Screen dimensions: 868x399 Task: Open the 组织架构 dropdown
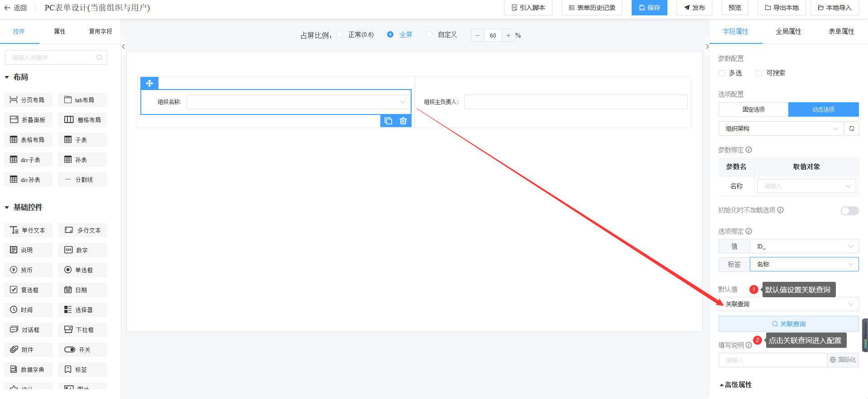781,128
